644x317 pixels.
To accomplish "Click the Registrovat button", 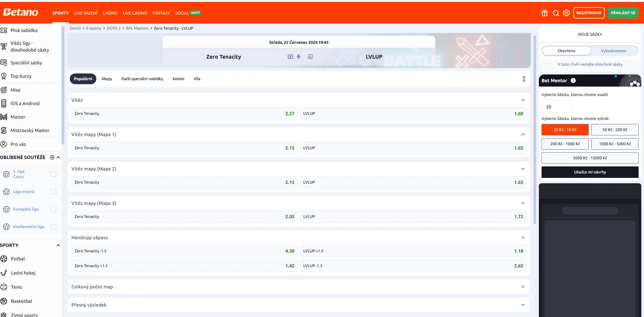I will (x=589, y=13).
